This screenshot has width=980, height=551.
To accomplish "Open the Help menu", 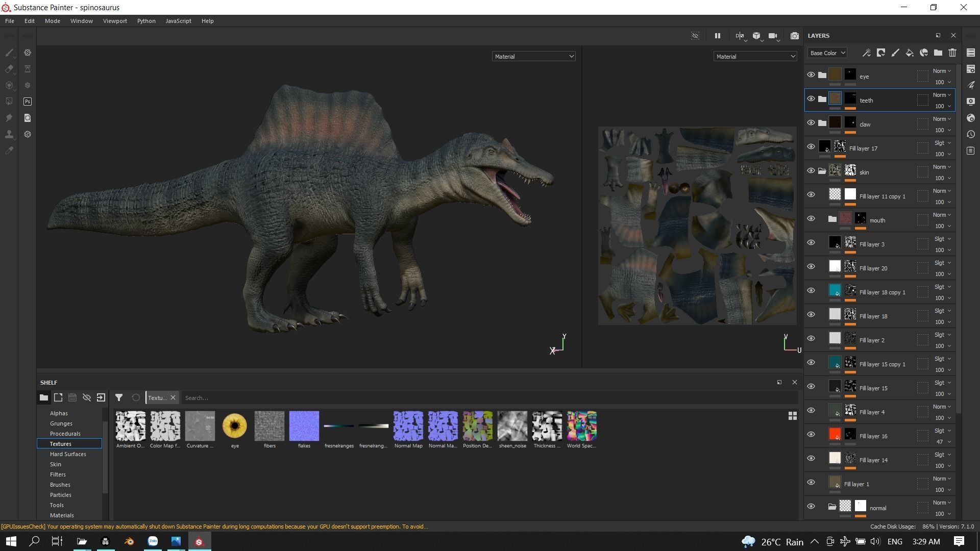I will [x=207, y=21].
